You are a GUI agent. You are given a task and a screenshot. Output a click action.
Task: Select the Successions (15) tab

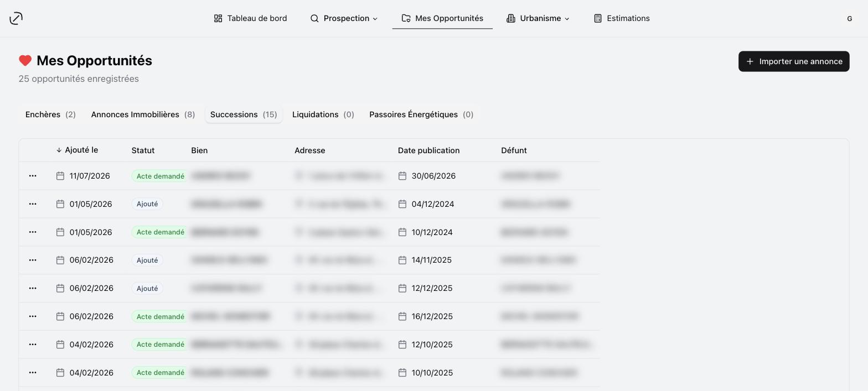[244, 114]
